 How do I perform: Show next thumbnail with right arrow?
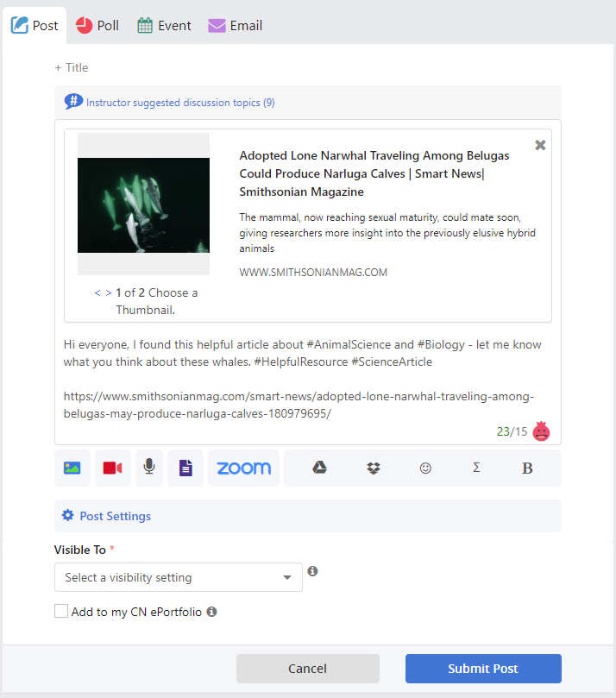coord(109,292)
